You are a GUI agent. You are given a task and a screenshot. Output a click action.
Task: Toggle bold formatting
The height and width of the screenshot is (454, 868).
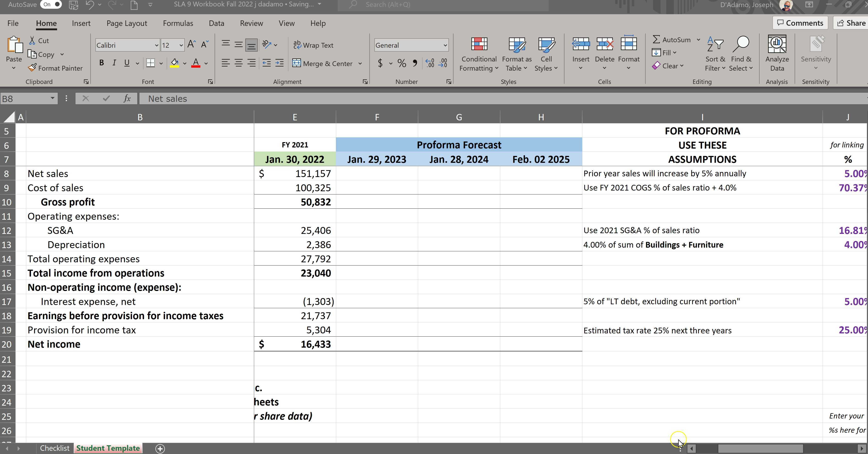(x=101, y=63)
